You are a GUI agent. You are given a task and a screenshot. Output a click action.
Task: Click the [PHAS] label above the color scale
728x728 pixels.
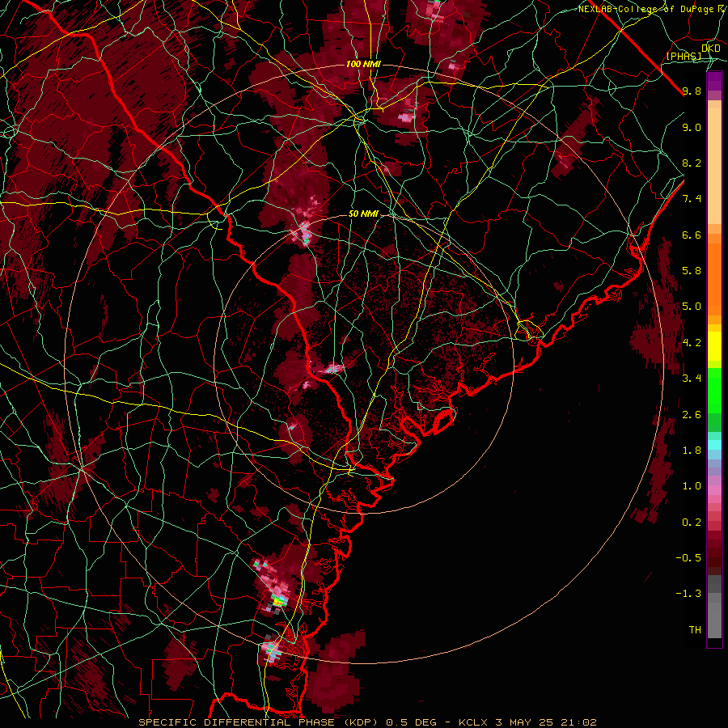pos(684,56)
